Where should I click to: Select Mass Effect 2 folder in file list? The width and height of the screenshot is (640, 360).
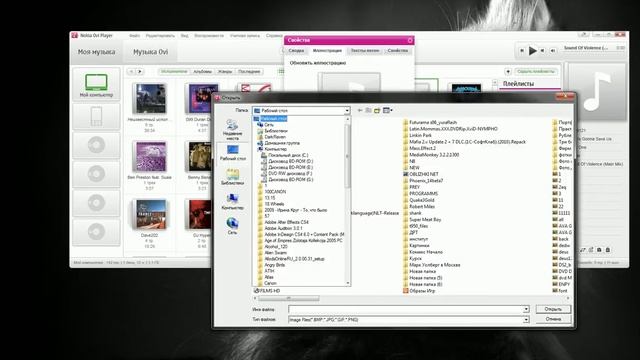tap(419, 148)
